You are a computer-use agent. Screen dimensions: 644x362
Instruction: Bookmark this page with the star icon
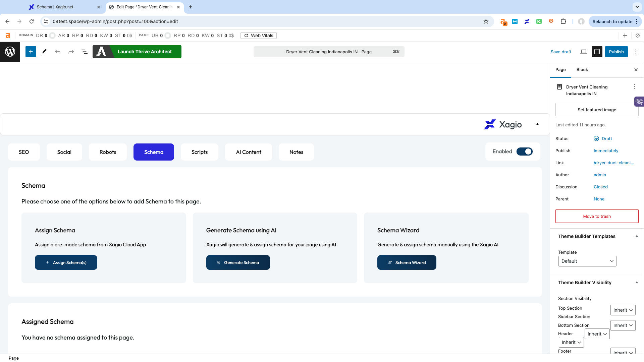(486, 21)
